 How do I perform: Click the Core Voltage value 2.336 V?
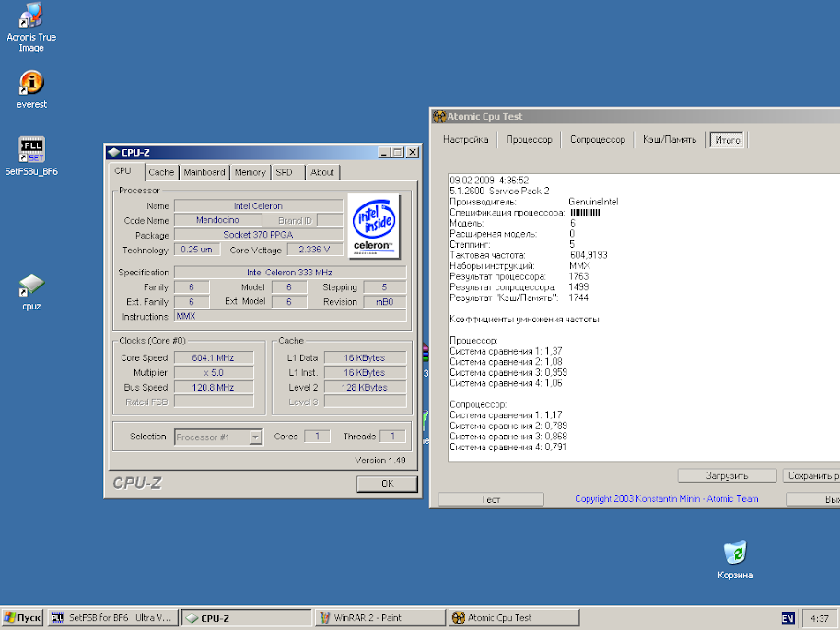(x=314, y=250)
